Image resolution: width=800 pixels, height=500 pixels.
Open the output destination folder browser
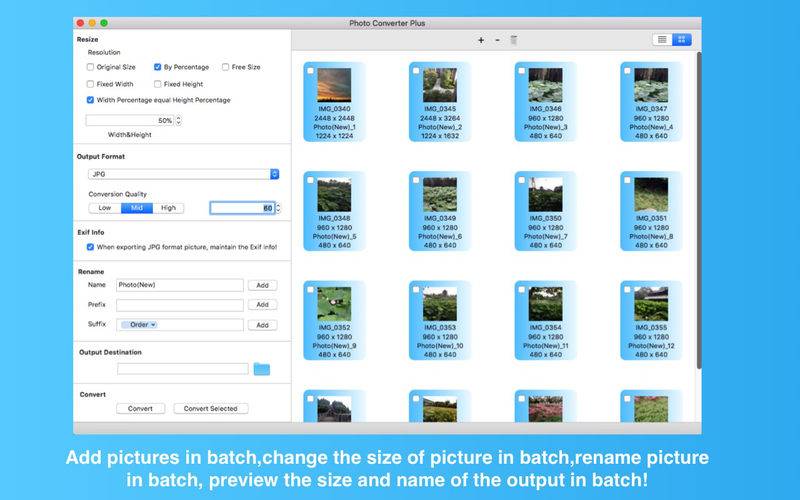[262, 368]
